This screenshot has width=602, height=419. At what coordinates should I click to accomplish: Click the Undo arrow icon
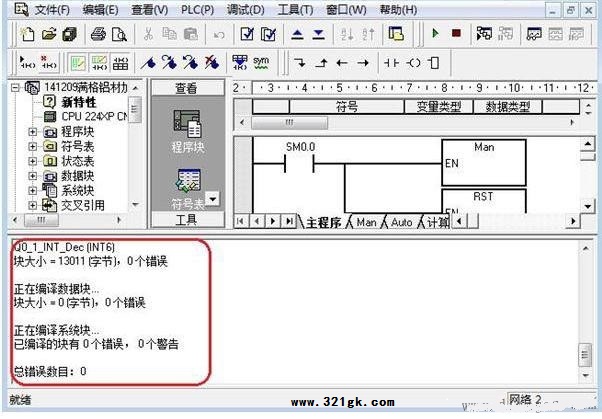point(219,35)
